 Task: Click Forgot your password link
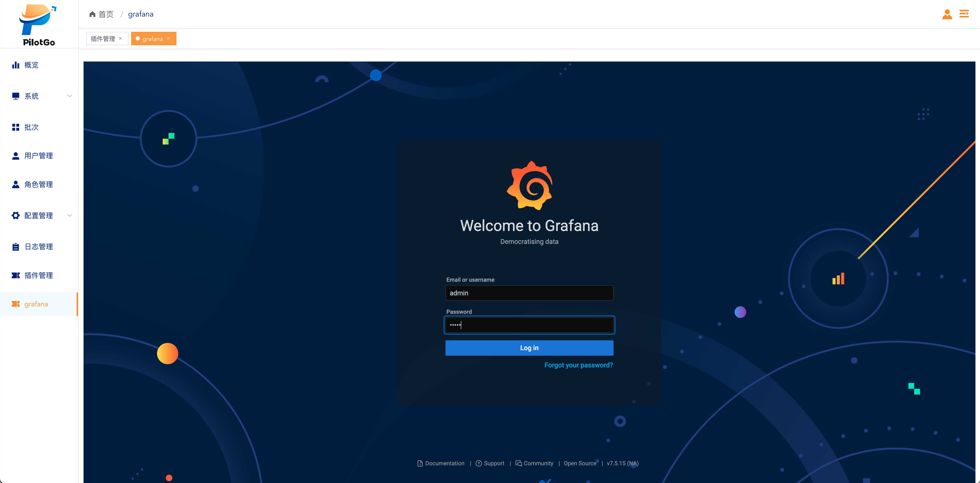578,365
